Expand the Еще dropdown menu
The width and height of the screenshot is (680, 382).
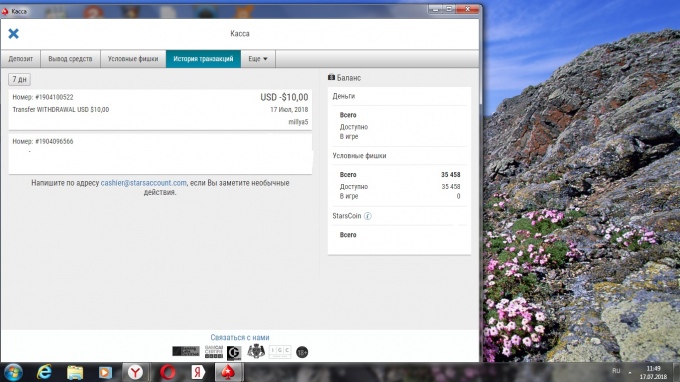258,59
